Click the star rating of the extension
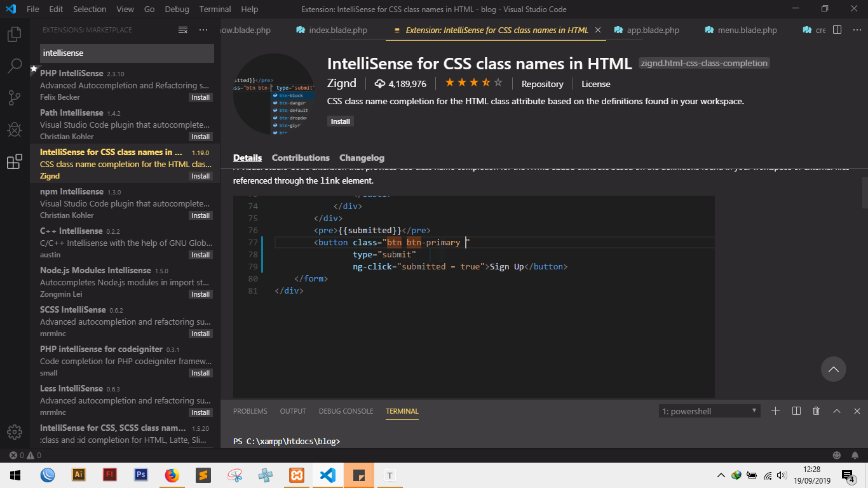 473,83
